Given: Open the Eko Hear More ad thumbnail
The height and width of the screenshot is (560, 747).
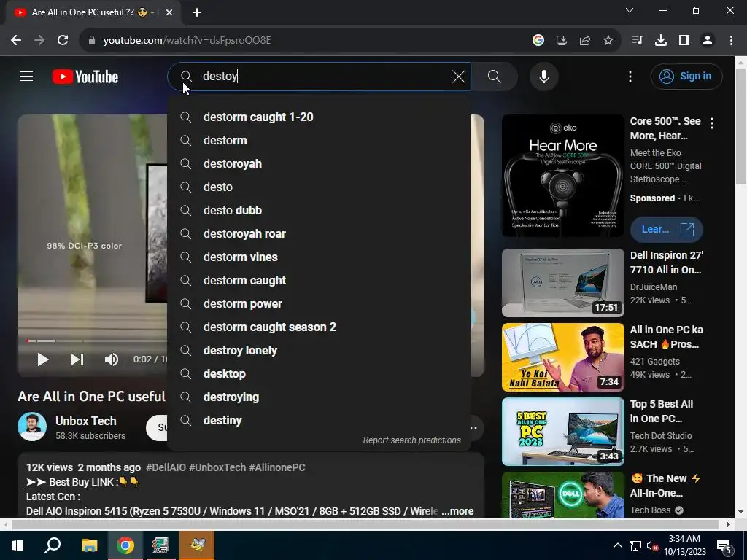Looking at the screenshot, I should coord(562,176).
